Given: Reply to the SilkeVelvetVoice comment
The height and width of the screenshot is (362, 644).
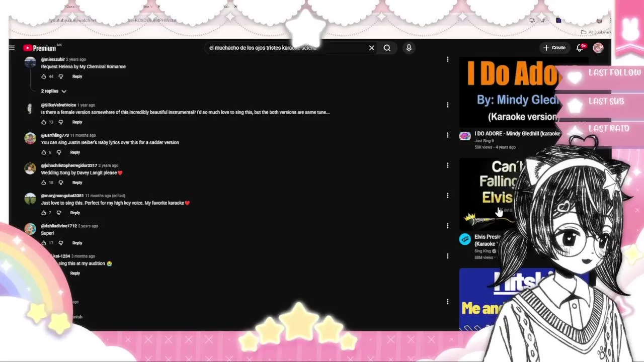Looking at the screenshot, I should tap(77, 122).
